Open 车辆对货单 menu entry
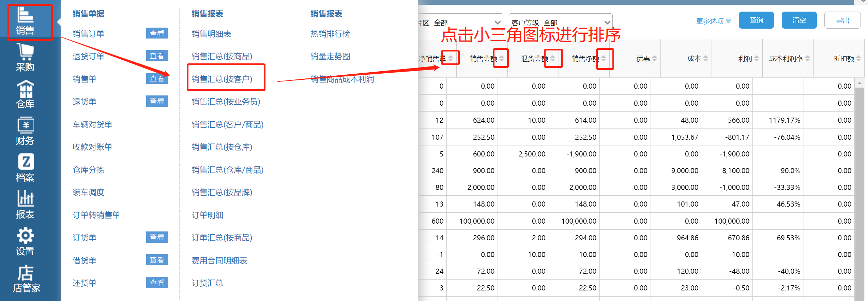Screen dimensions: 868x301 [x=92, y=124]
